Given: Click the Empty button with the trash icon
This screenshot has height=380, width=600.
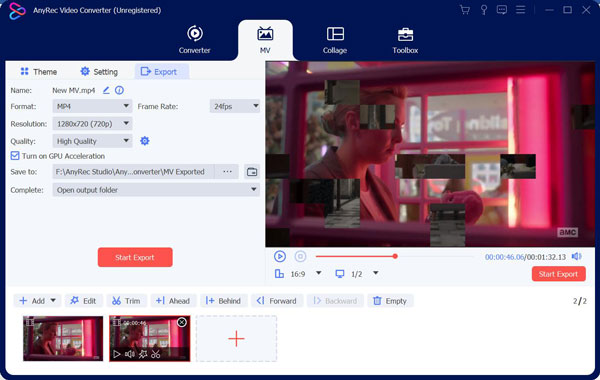Looking at the screenshot, I should pyautogui.click(x=390, y=301).
